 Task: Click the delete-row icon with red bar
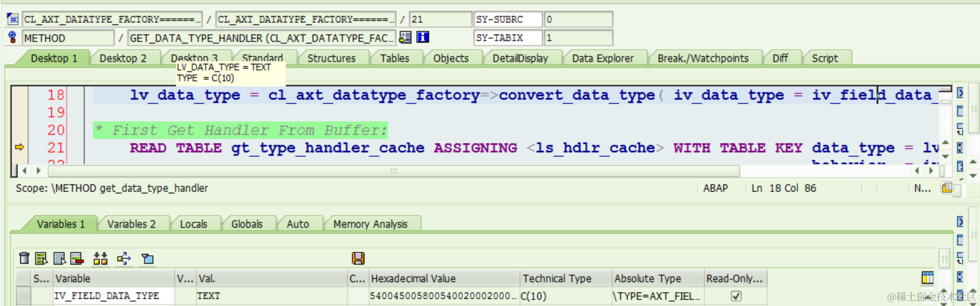77,258
